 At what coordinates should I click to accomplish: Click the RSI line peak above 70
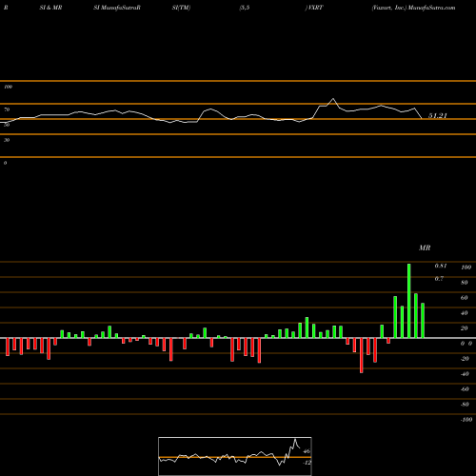tap(333, 99)
